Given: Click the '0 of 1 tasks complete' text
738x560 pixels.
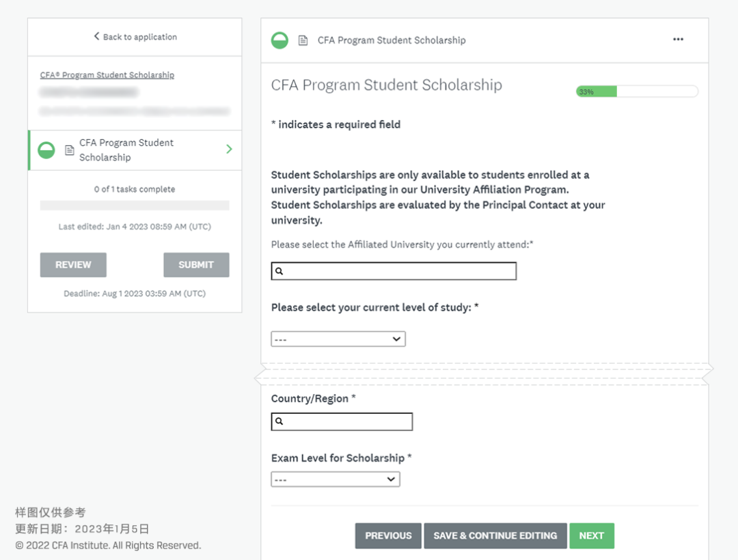Looking at the screenshot, I should [135, 189].
